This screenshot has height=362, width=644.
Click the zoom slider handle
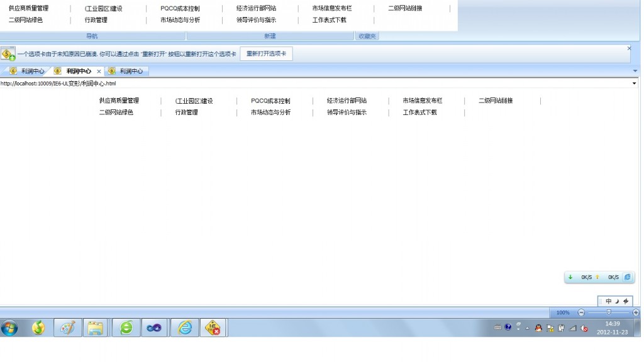click(609, 312)
